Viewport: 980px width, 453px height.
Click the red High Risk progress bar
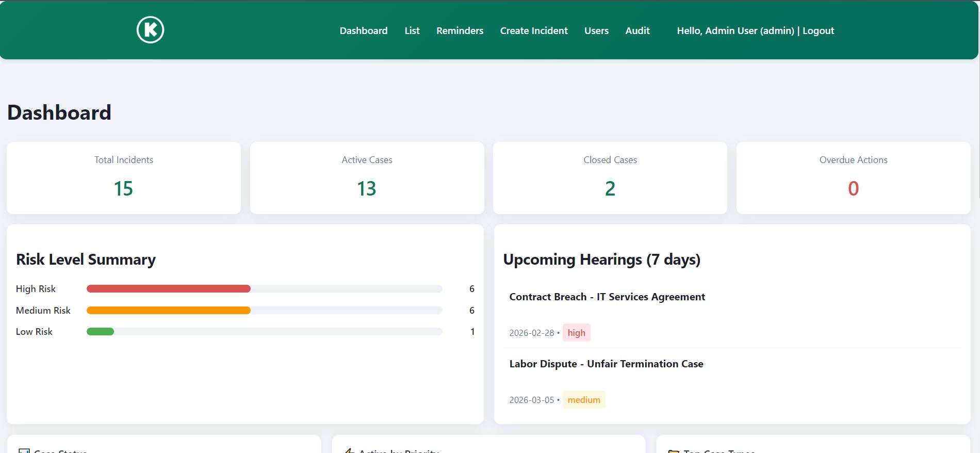(169, 289)
